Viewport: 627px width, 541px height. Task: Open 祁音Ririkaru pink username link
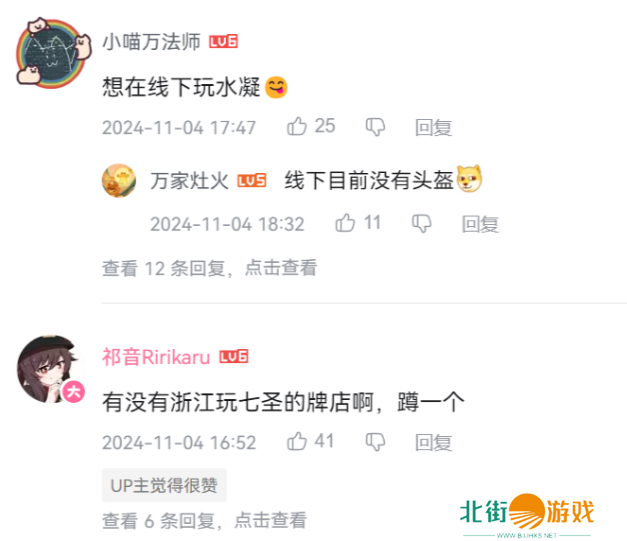(156, 357)
